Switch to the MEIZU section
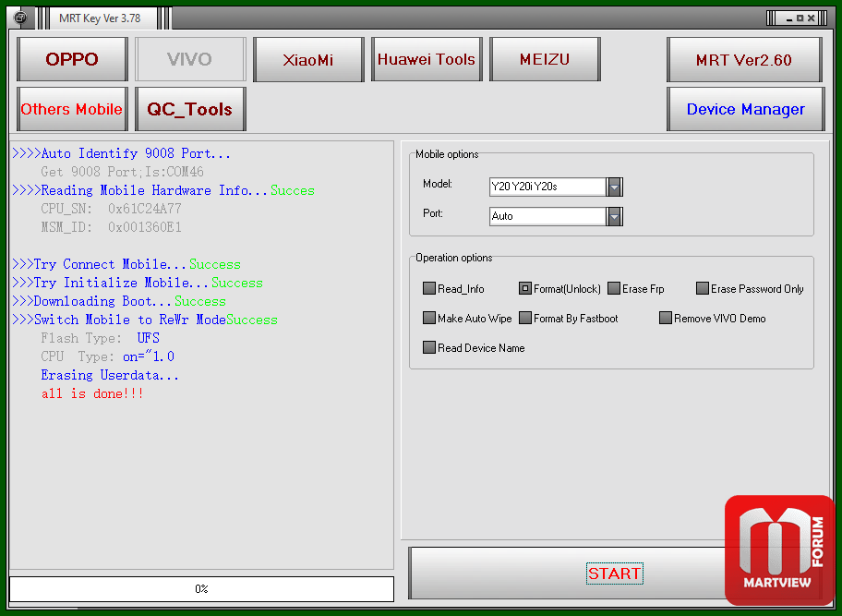 pyautogui.click(x=545, y=59)
